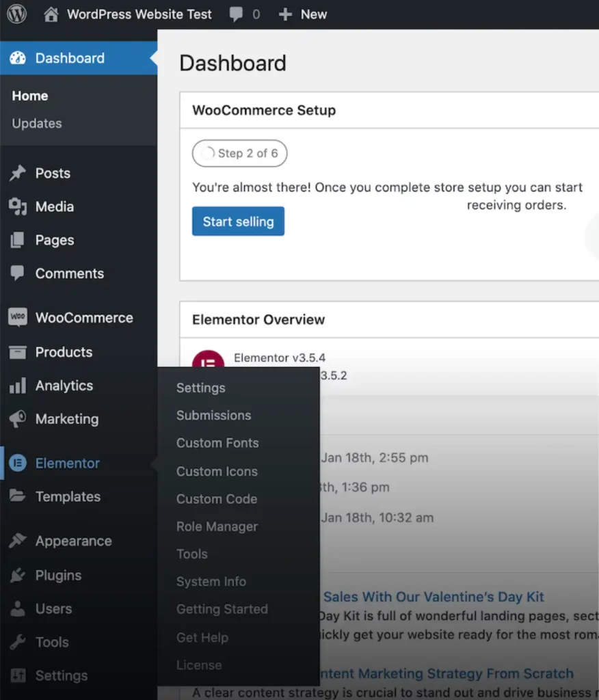Click the WordPress logo icon

[x=16, y=14]
